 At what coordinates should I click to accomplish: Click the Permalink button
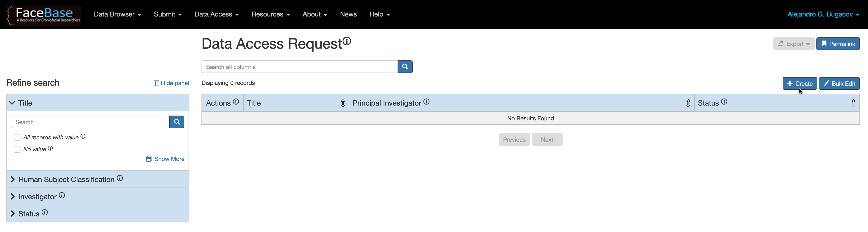point(838,44)
